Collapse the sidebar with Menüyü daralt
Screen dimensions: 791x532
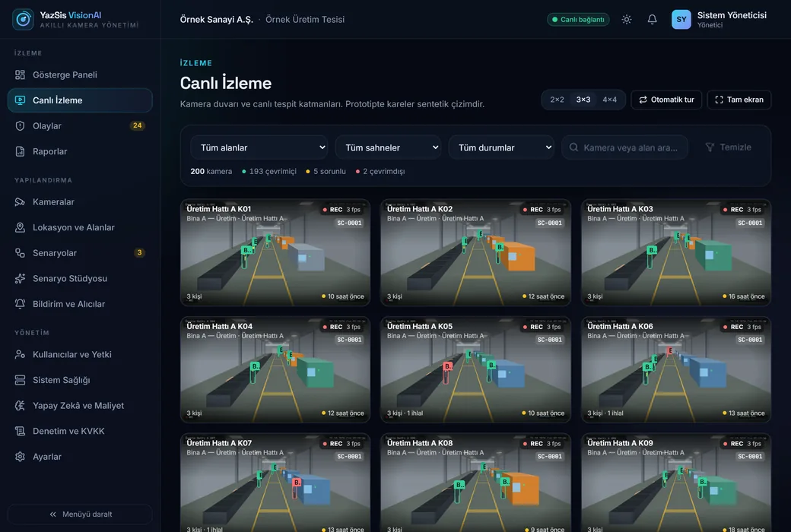pyautogui.click(x=80, y=515)
